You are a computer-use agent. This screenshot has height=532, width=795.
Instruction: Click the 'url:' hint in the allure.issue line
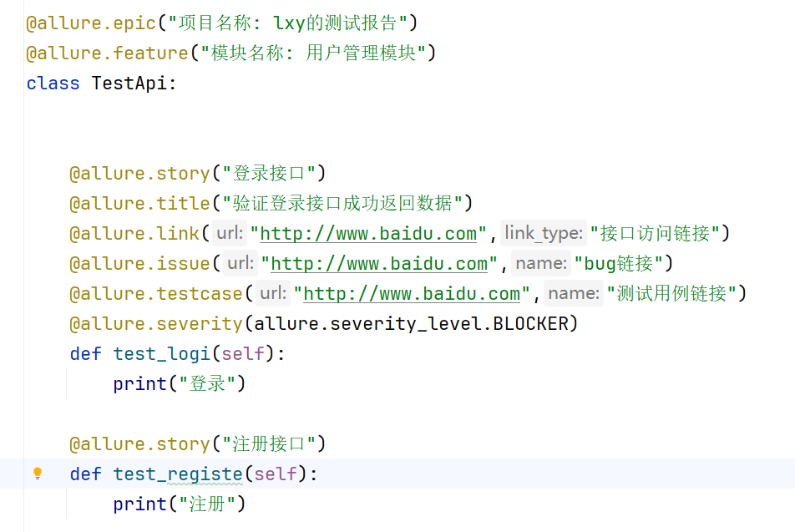click(241, 263)
